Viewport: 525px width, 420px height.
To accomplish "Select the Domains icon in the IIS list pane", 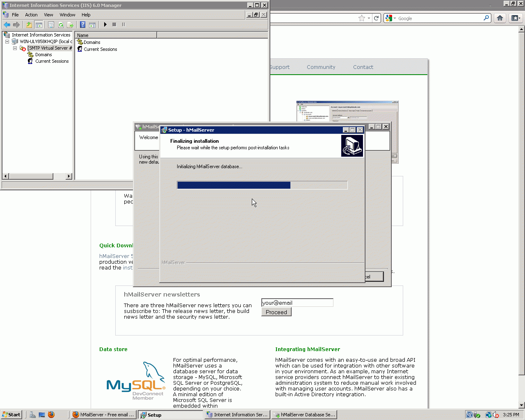I will tap(80, 42).
